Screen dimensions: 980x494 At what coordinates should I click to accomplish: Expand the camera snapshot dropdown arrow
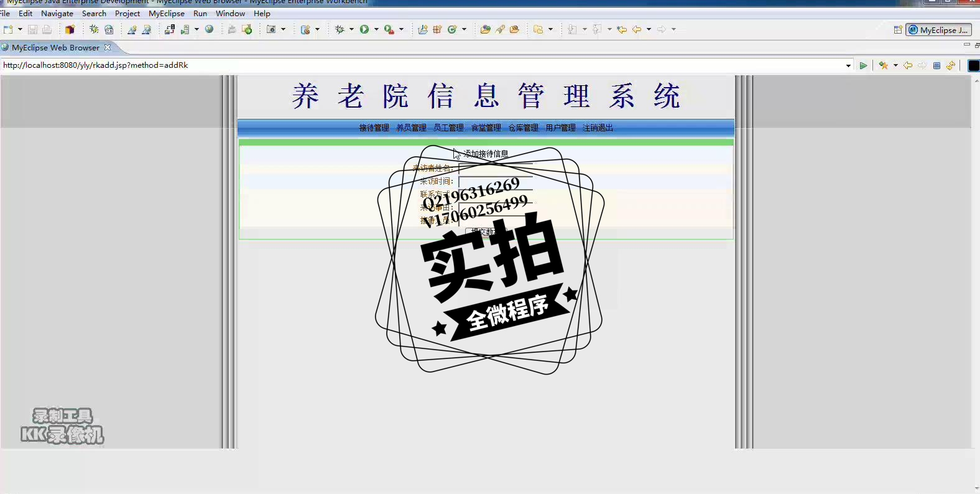283,29
